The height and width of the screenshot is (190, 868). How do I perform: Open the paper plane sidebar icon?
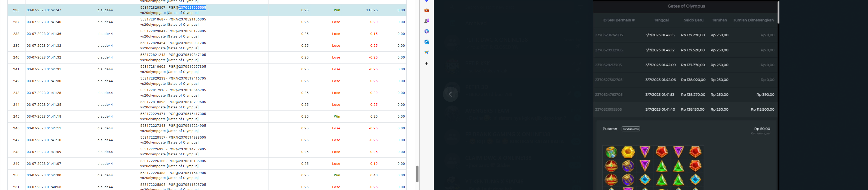coord(427,52)
